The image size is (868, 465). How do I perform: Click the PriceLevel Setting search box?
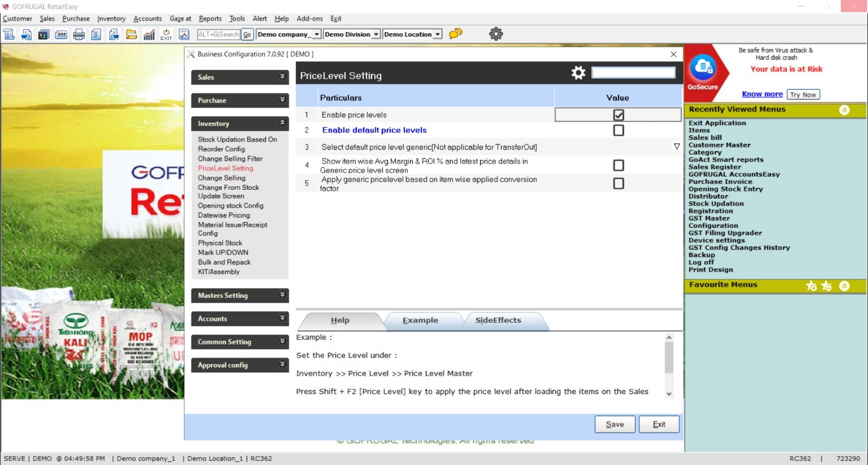(633, 73)
